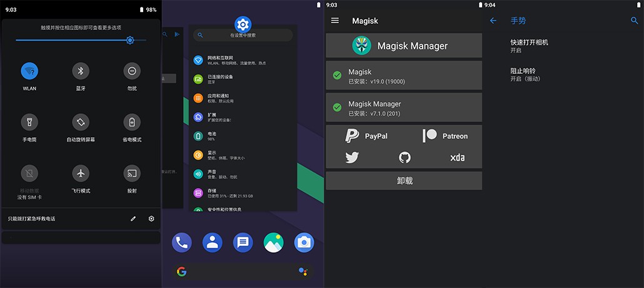Screen dimensions: 644x288
Task: Tap the emergency calls only (只能拨打紧急呼救电话) text
Action: click(x=32, y=219)
